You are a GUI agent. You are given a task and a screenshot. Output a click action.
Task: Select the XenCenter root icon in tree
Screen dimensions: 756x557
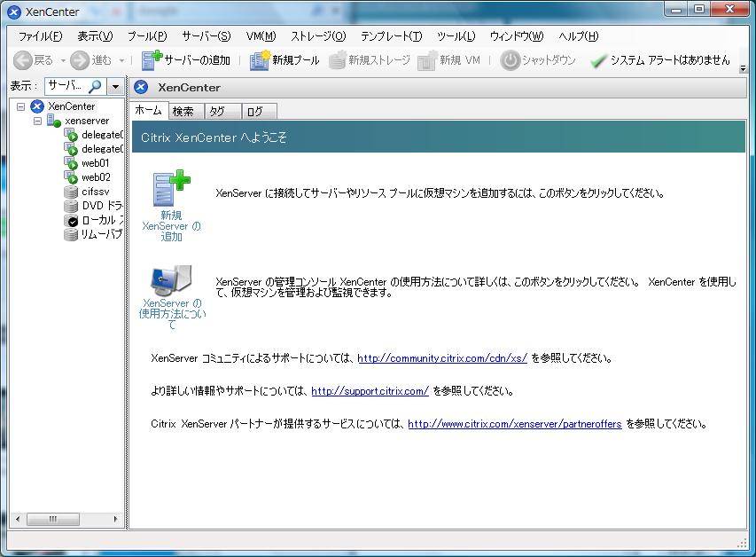37,106
